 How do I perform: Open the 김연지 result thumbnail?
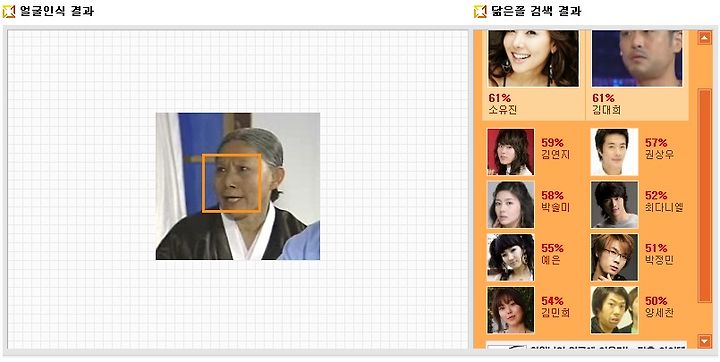tap(511, 152)
